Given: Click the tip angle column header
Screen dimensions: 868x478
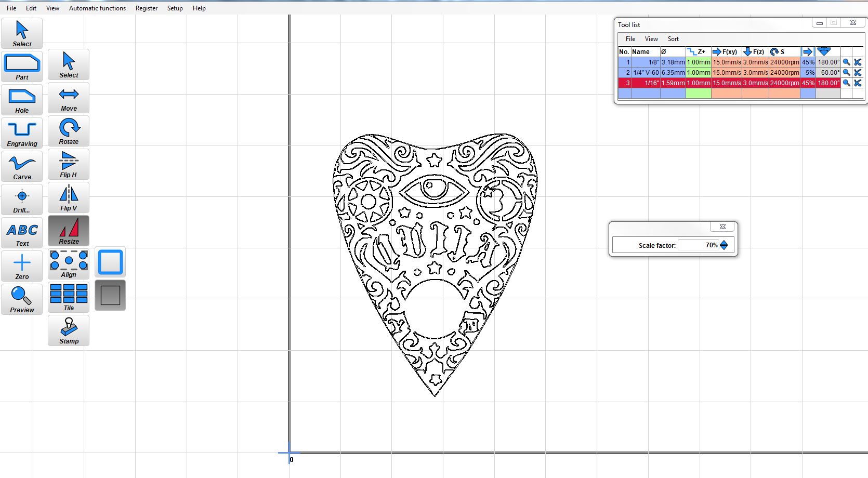Looking at the screenshot, I should pyautogui.click(x=828, y=51).
